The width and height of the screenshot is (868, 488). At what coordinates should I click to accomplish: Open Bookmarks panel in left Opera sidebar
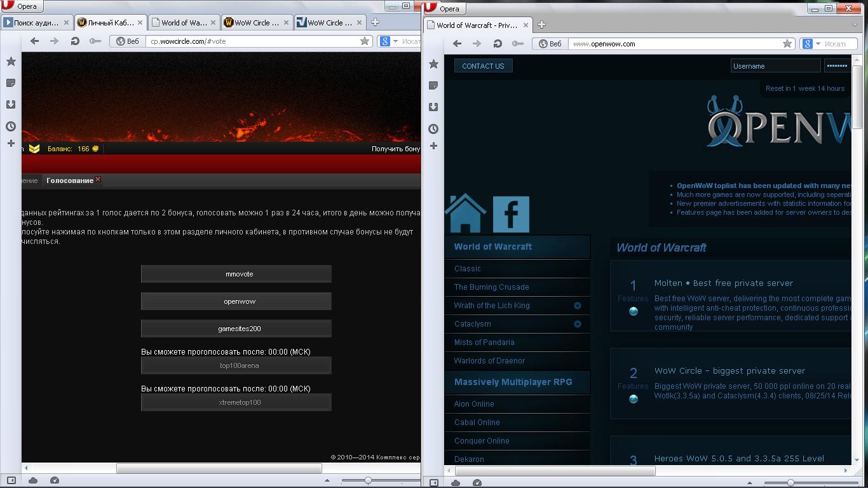11,62
